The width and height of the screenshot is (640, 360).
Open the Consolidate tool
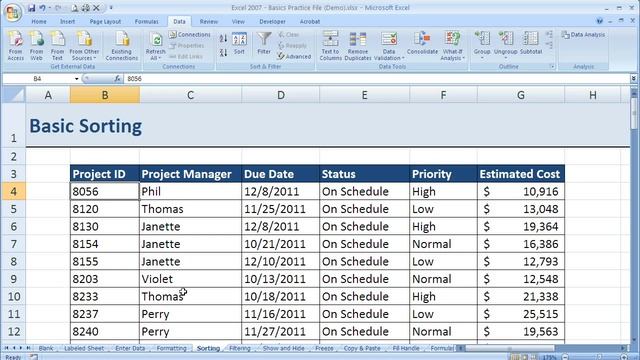(x=422, y=43)
